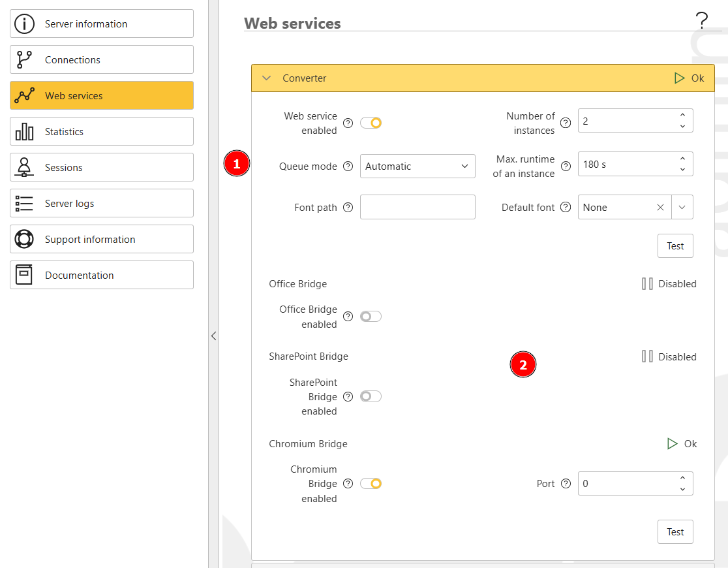The width and height of the screenshot is (728, 568).
Task: Open the Server logs section
Action: coord(101,203)
